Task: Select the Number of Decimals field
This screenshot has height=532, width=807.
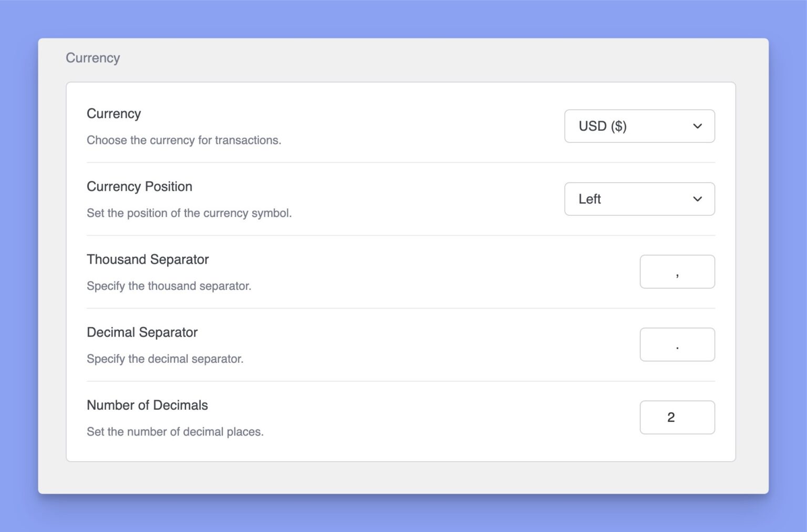Action: [677, 418]
